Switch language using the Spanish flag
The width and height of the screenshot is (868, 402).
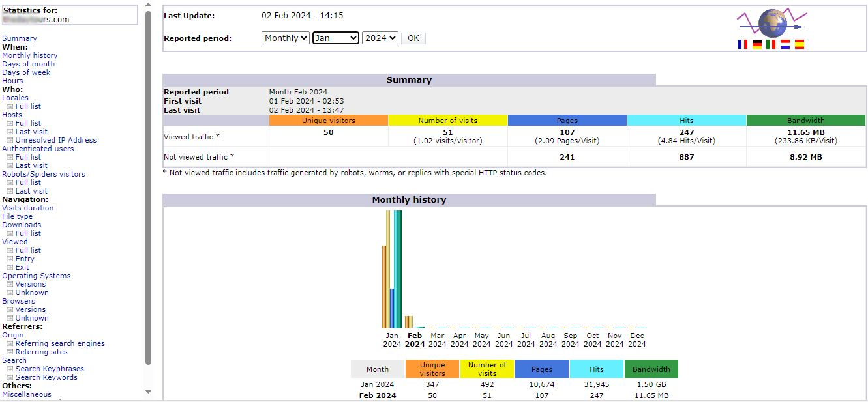click(800, 44)
